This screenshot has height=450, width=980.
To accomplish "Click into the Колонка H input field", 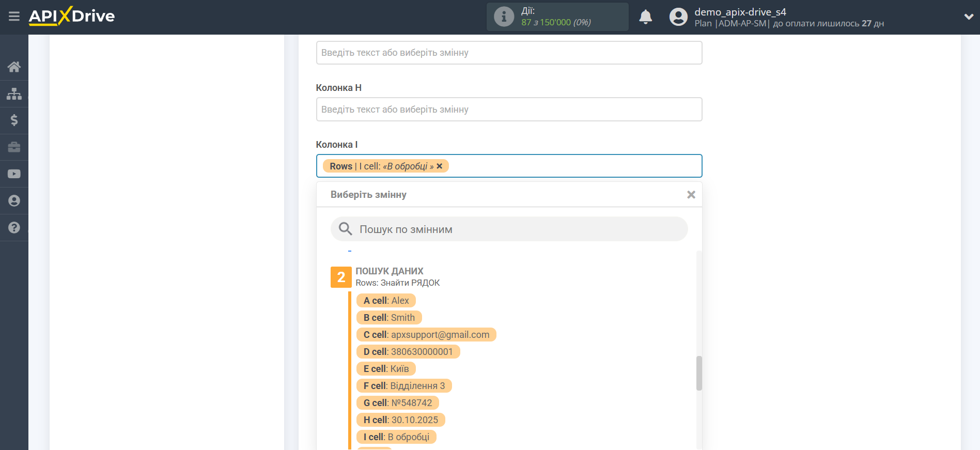I will click(x=509, y=110).
